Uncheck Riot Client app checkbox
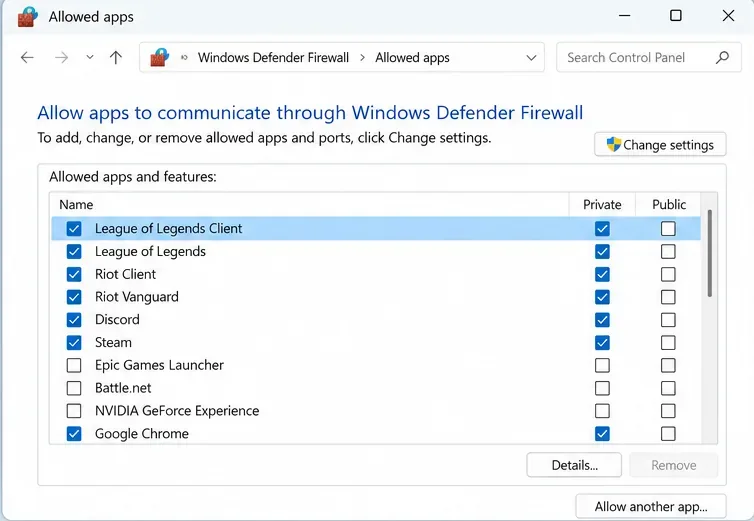The height and width of the screenshot is (521, 754). coord(74,274)
